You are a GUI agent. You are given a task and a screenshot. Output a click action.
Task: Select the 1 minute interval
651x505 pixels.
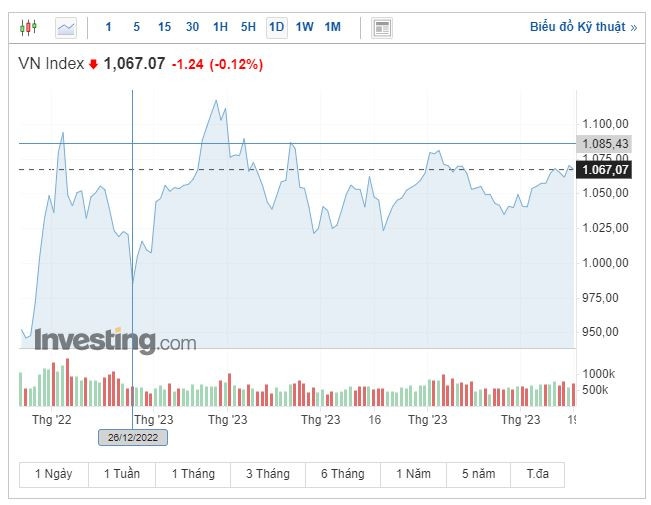[x=108, y=27]
